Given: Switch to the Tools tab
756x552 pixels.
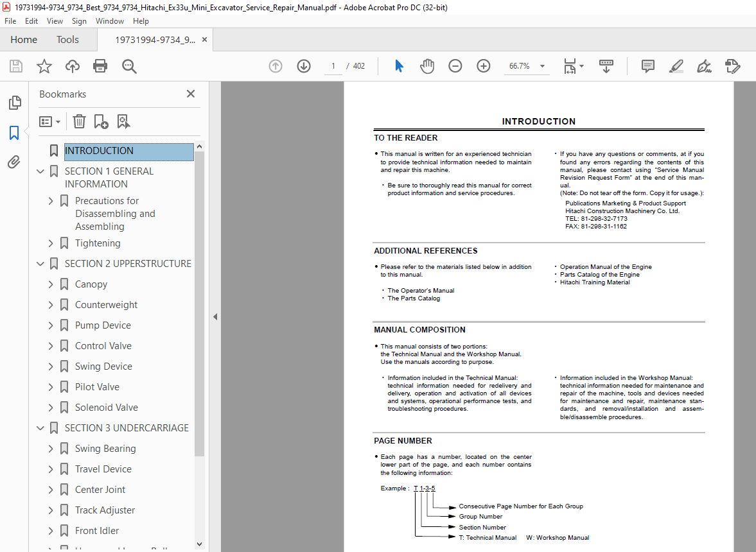Looking at the screenshot, I should (67, 40).
